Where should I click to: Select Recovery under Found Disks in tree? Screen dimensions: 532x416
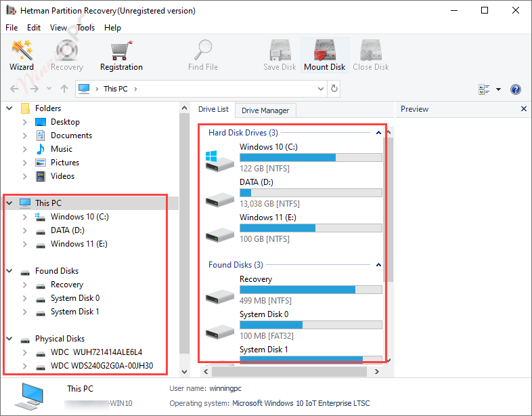[x=67, y=285]
